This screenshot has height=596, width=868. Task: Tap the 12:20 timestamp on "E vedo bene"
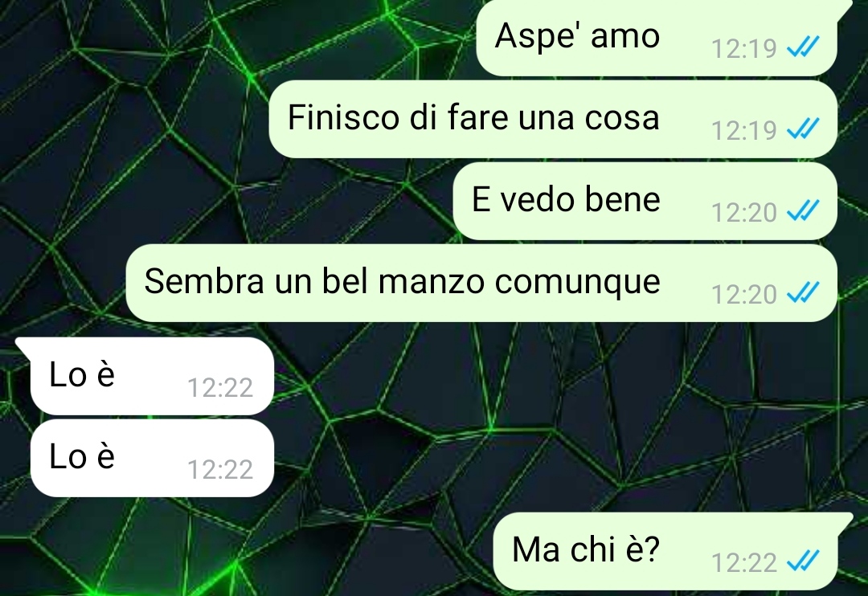pos(744,213)
